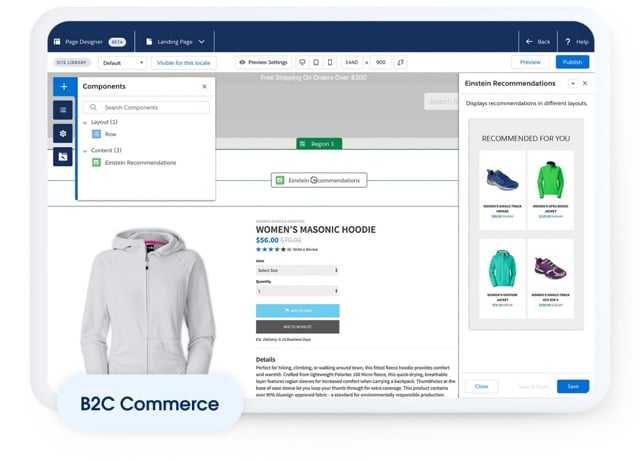Click the Page Designer grid icon
Screen dimensions: 640x461
57,42
